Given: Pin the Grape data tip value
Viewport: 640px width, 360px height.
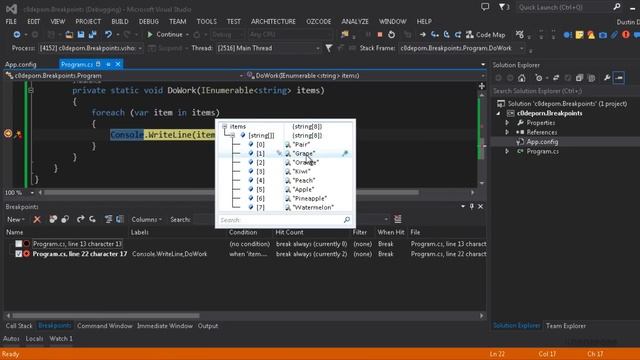Looking at the screenshot, I should [345, 153].
